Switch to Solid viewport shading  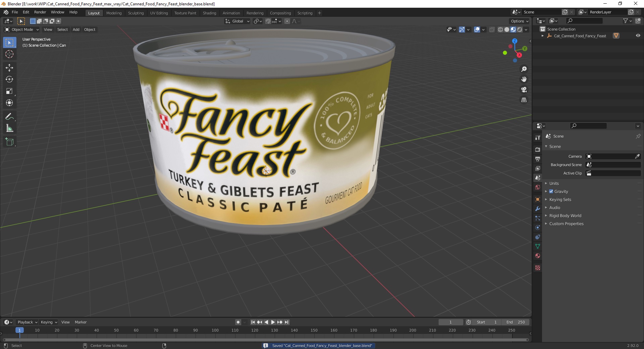[x=507, y=30]
